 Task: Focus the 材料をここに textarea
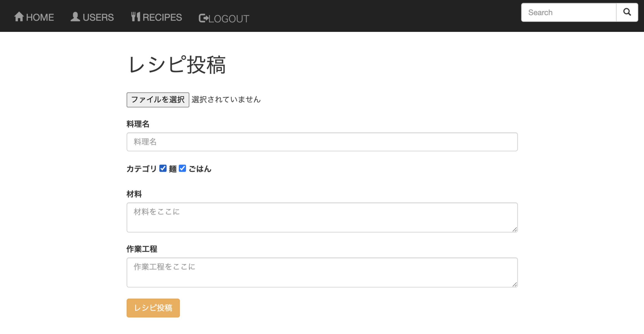322,217
